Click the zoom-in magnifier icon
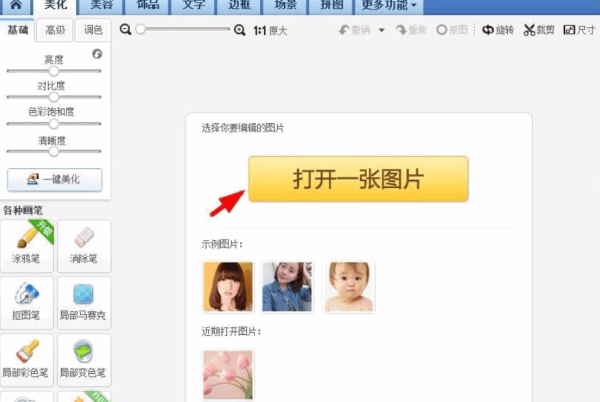 point(239,30)
